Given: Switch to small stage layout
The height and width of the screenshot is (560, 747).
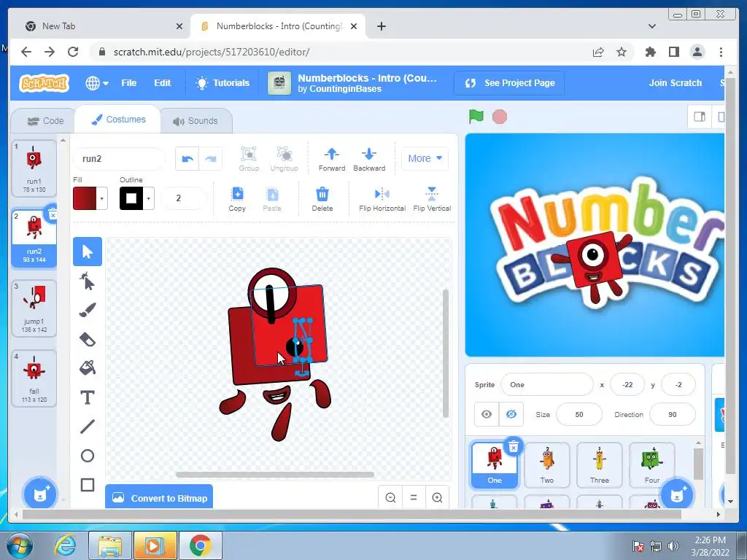Looking at the screenshot, I should tap(700, 117).
